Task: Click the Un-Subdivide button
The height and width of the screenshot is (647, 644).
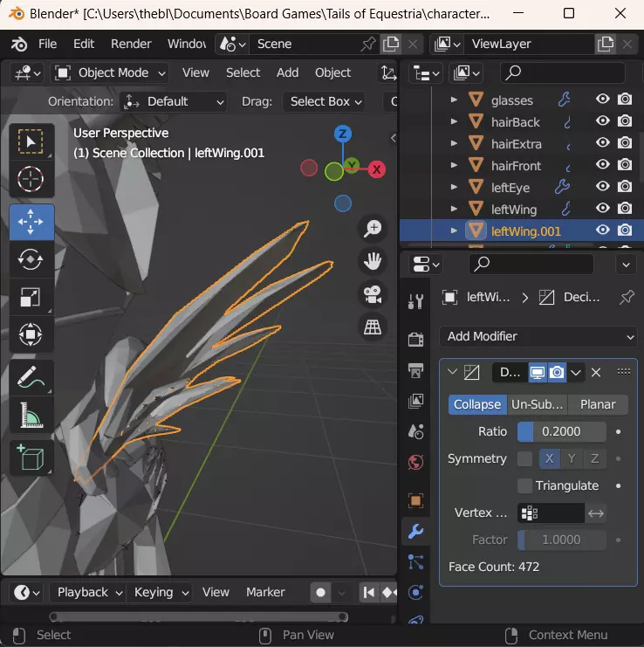Action: click(x=536, y=404)
